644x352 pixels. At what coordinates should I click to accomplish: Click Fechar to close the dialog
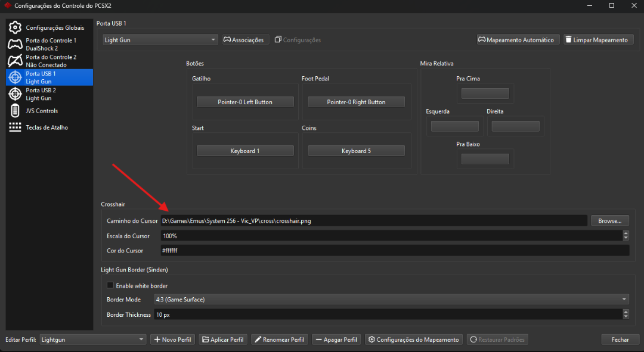point(620,339)
